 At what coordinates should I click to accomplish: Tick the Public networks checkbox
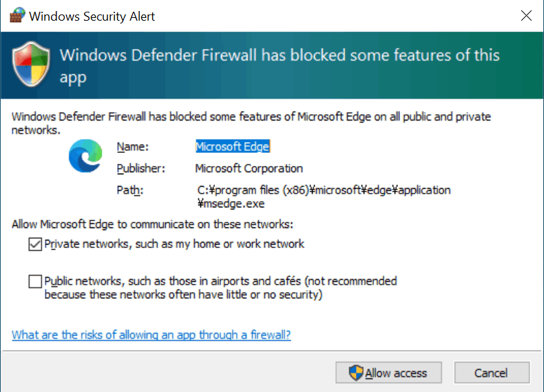coord(34,281)
